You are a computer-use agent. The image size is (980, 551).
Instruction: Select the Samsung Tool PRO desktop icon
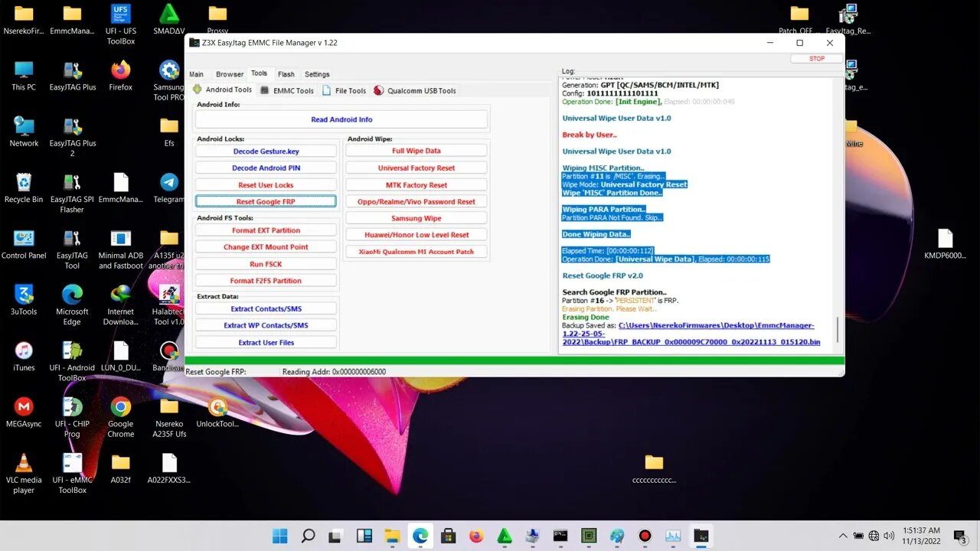pyautogui.click(x=168, y=80)
